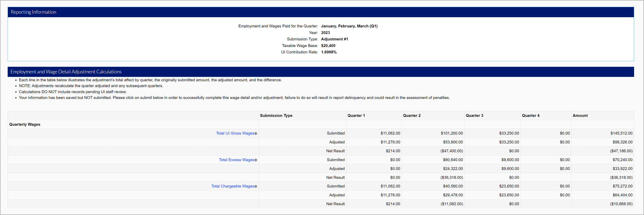This screenshot has width=644, height=215.
Task: Click the $145,512.00 gross wages amount cell
Action: click(621, 133)
